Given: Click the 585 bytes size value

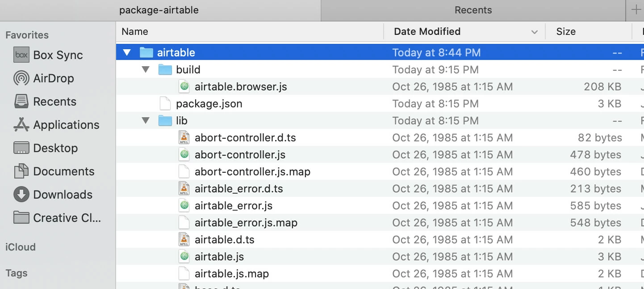Looking at the screenshot, I should pyautogui.click(x=596, y=206).
